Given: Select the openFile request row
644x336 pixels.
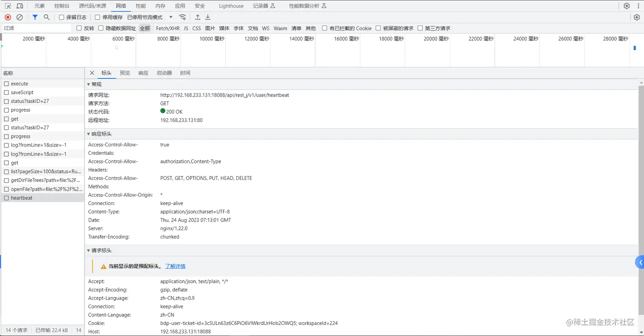Looking at the screenshot, I should (43, 189).
